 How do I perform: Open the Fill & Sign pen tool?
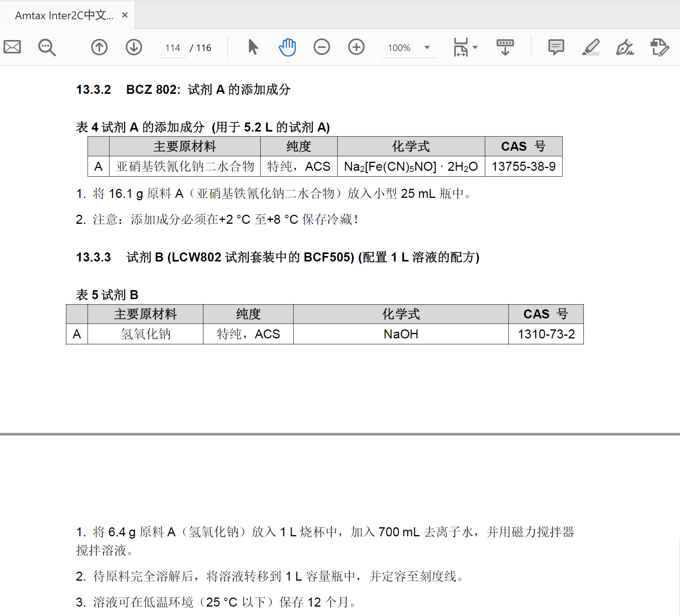tap(624, 47)
